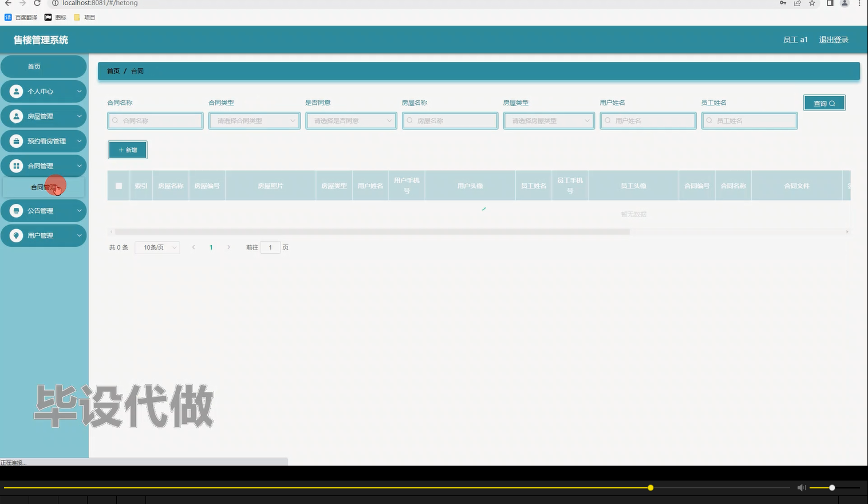Click the 个人中心 person icon
Screen dimensions: 868x504
pyautogui.click(x=17, y=91)
